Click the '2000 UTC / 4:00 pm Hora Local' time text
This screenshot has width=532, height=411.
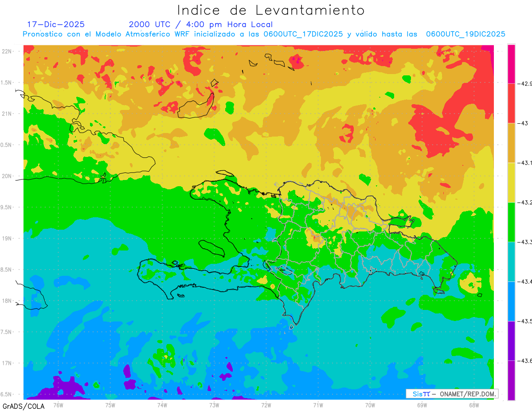tap(201, 24)
